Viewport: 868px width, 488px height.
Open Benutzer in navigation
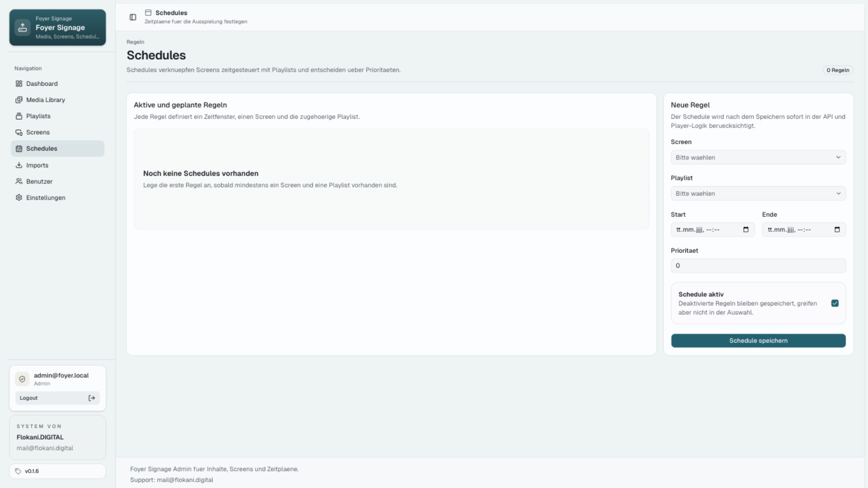click(57, 182)
